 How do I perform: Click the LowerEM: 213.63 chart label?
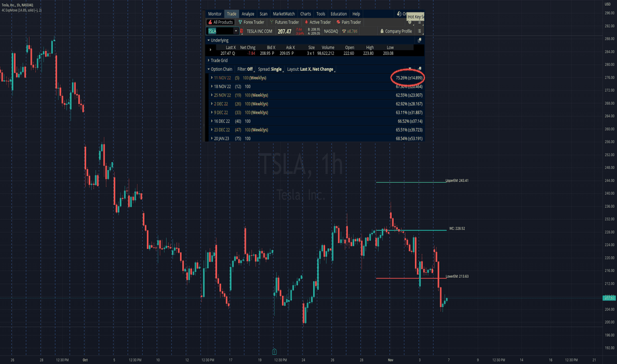(x=457, y=277)
